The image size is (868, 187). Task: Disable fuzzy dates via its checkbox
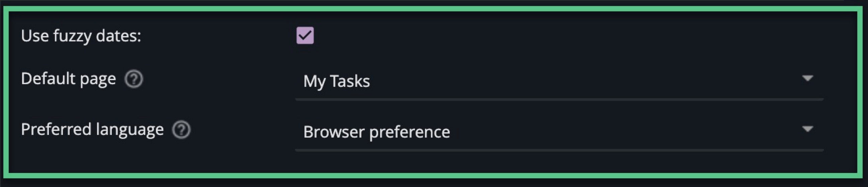point(305,35)
